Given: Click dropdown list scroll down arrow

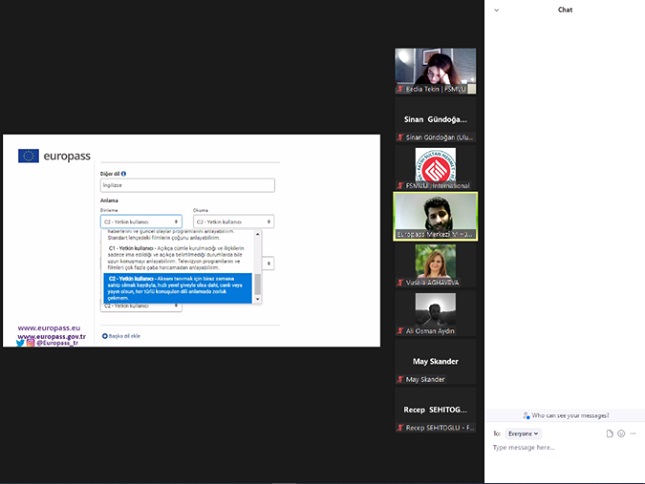Looking at the screenshot, I should pos(258,299).
